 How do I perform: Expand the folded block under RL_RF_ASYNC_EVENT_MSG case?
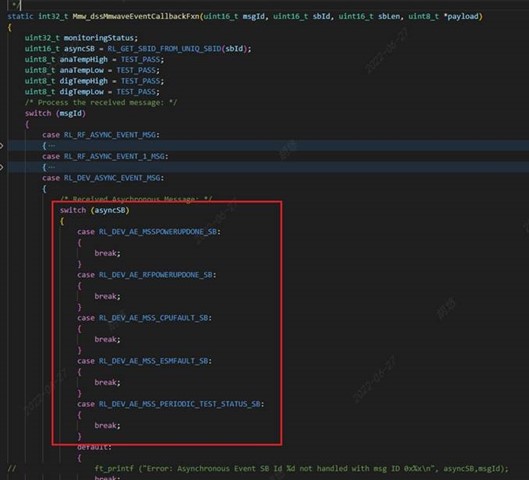[2, 146]
